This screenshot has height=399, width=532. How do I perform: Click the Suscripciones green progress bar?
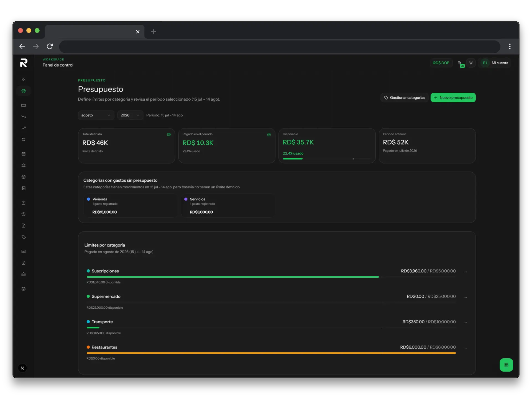click(x=233, y=277)
